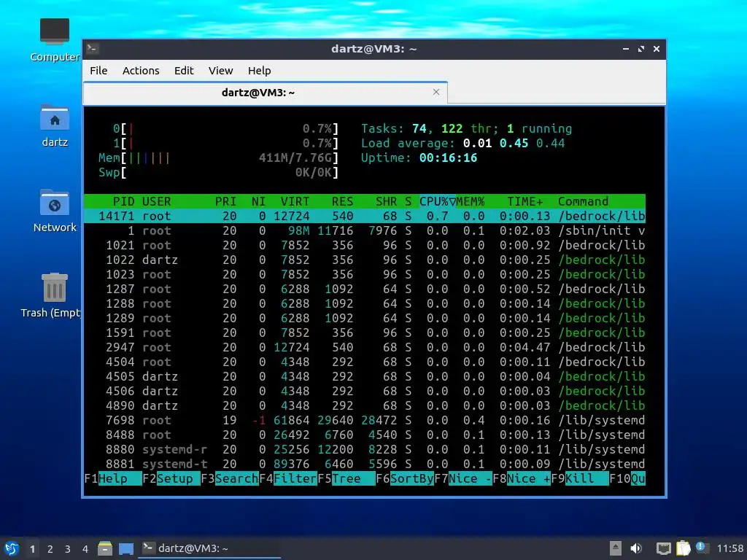Open the Help menu
The height and width of the screenshot is (560, 747).
click(259, 71)
